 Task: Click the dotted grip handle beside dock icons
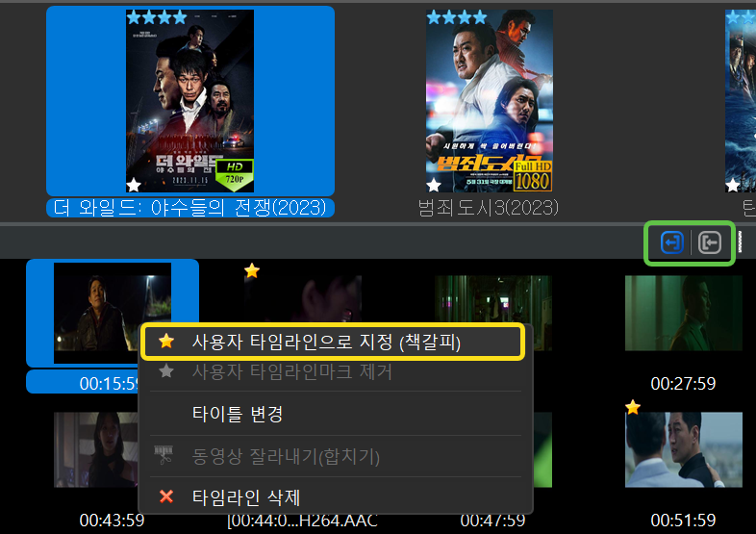740,242
